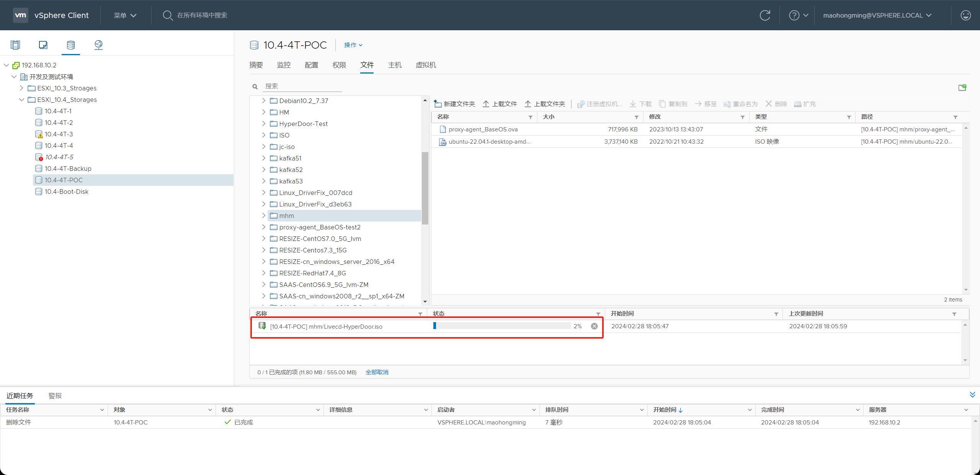Click Upload Folder (上载文件夹) toolbar button
The image size is (980, 475).
click(x=545, y=104)
